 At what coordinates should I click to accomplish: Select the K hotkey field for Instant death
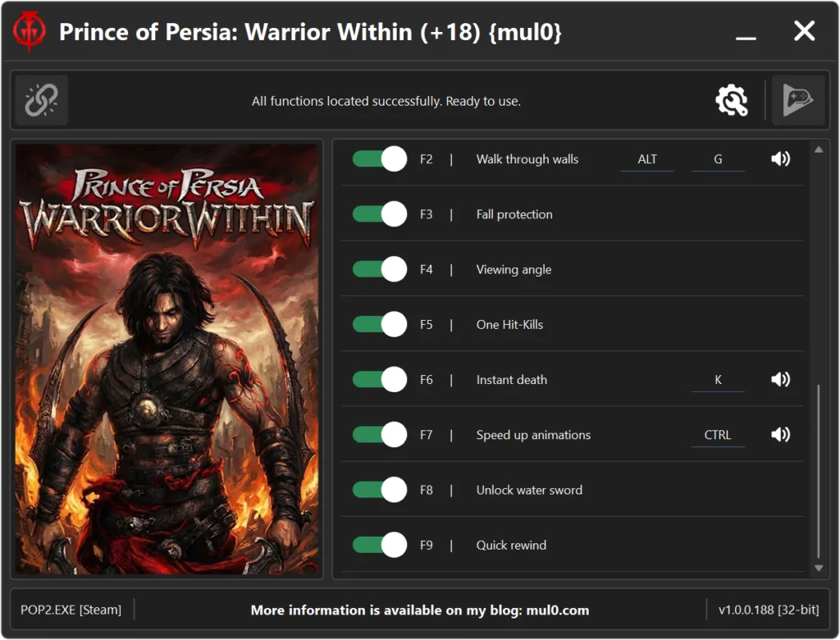pyautogui.click(x=718, y=379)
